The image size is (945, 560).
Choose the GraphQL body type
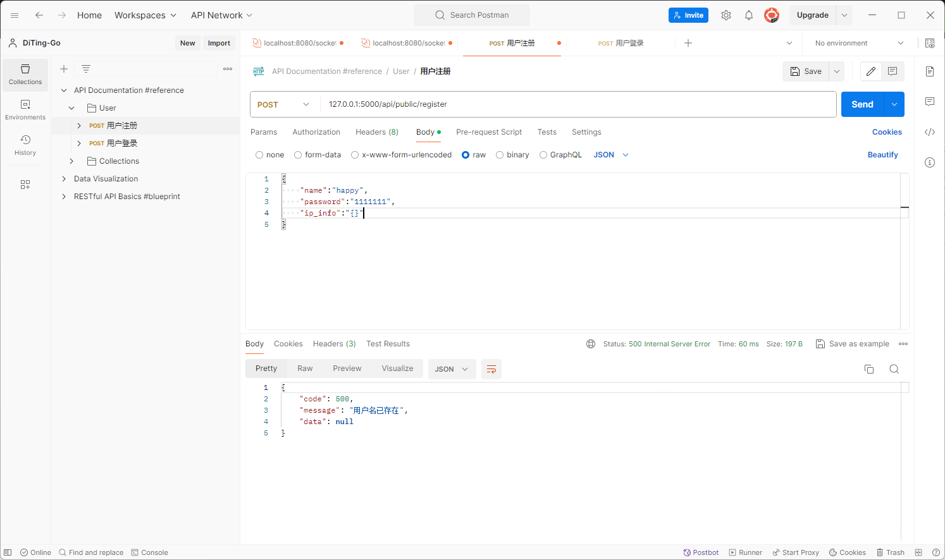click(x=543, y=155)
